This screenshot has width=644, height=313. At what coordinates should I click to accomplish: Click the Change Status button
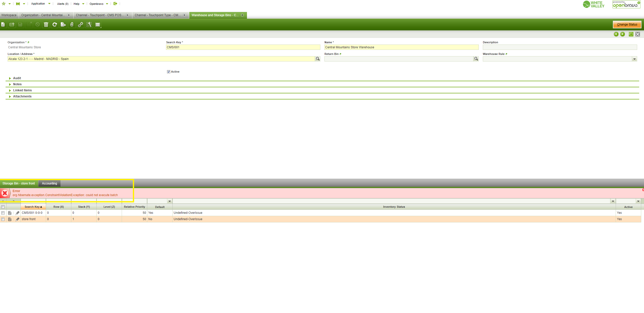pos(627,25)
